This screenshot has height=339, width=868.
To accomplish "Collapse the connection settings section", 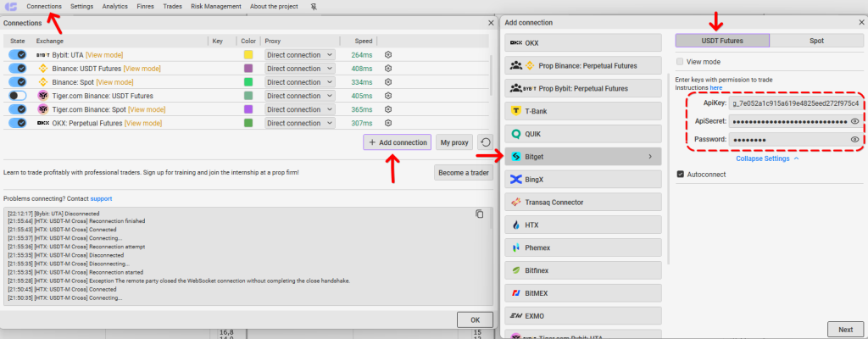I will click(766, 158).
